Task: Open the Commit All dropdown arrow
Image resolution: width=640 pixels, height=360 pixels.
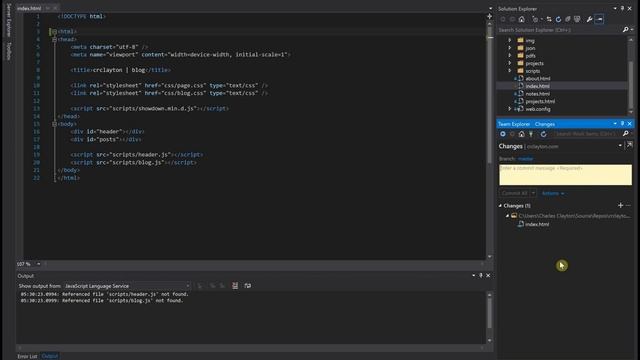Action: (533, 193)
